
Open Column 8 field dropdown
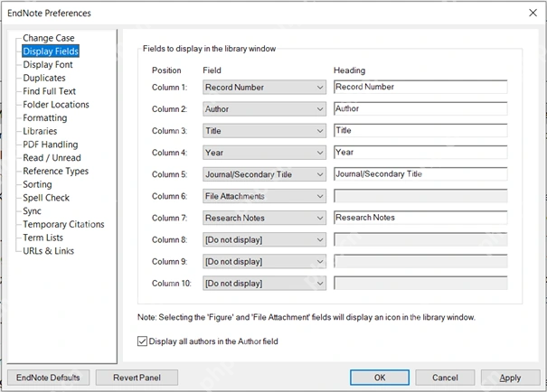pyautogui.click(x=264, y=239)
